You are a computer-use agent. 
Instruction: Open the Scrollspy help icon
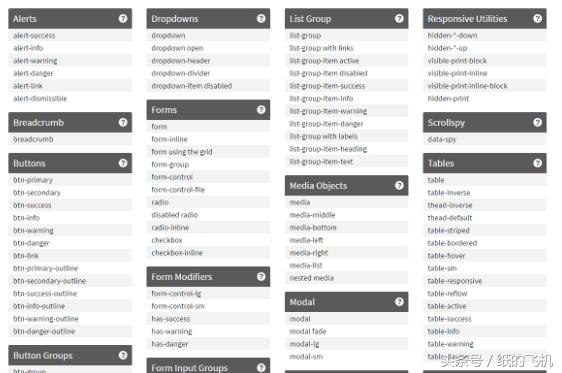537,123
